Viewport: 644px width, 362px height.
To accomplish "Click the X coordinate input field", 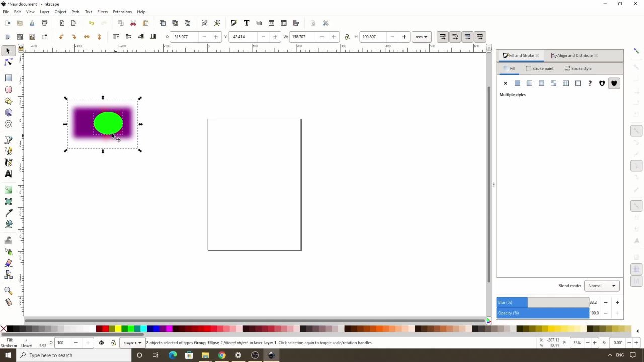I will tap(185, 37).
